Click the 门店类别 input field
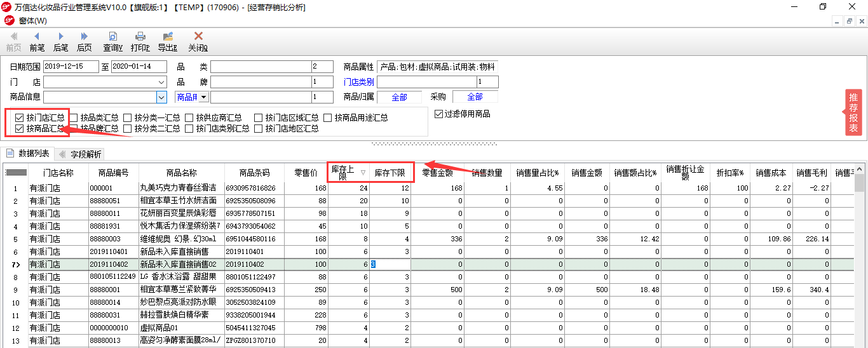Screen dimensions: 868x348 coord(427,82)
